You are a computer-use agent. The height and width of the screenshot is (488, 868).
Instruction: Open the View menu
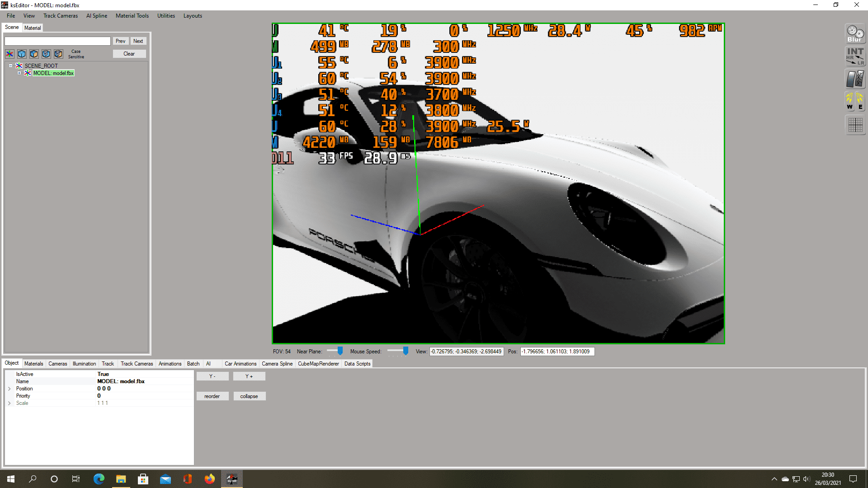tap(29, 16)
